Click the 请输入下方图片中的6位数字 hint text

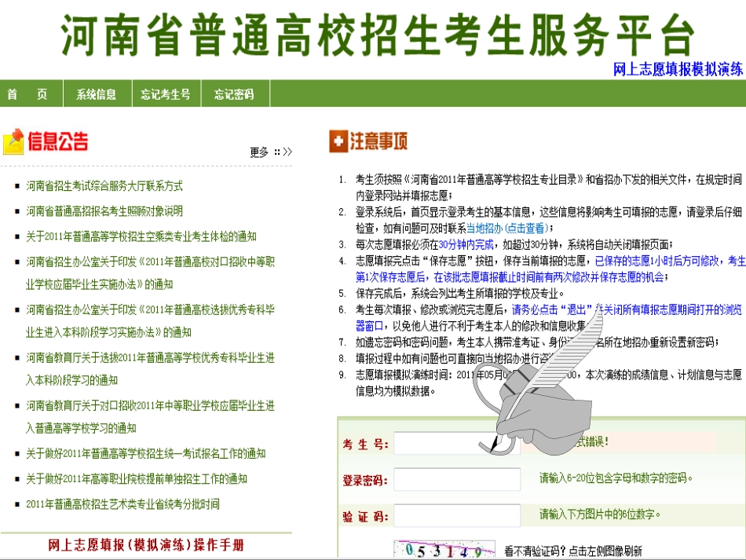[x=599, y=514]
